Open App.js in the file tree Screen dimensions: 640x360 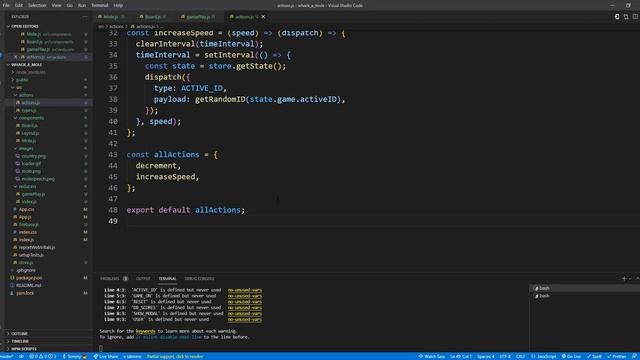25,217
